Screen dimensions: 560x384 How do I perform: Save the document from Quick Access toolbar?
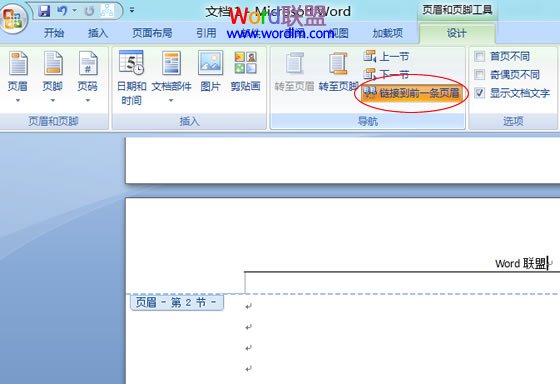(44, 11)
